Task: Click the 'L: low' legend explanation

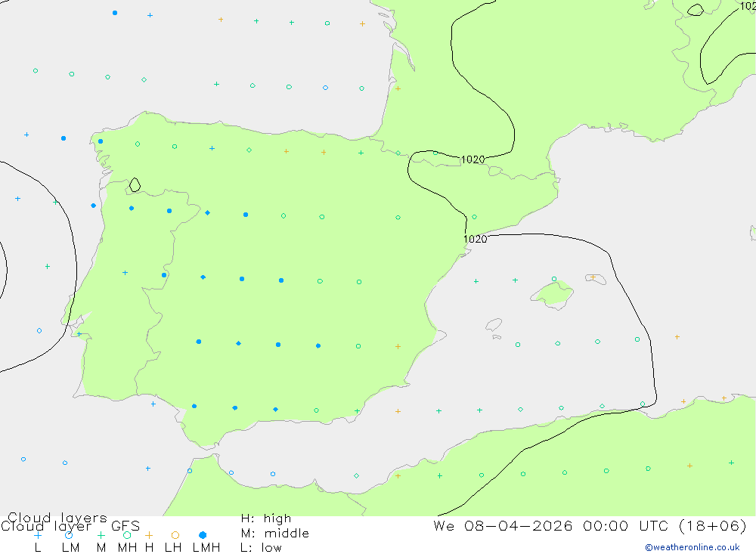Action: [x=262, y=548]
